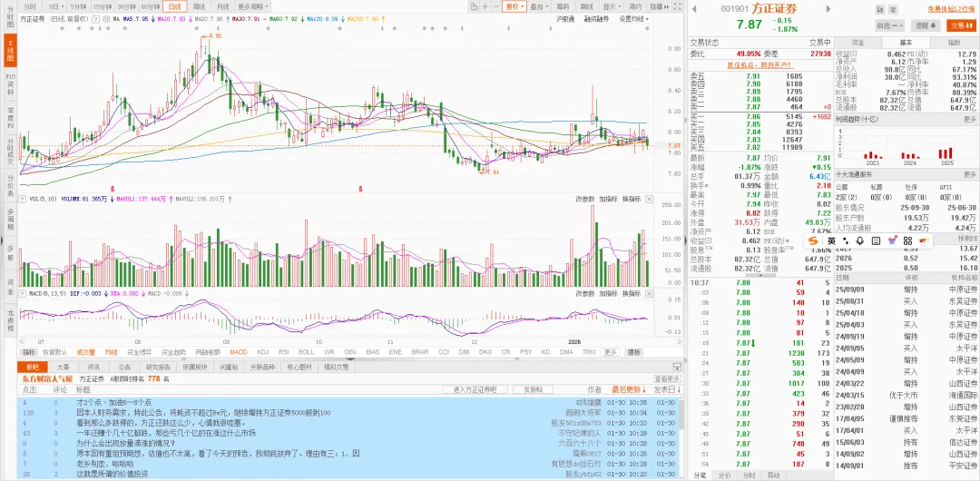
Task: Click the 模板 button in indicator bar
Action: (633, 352)
